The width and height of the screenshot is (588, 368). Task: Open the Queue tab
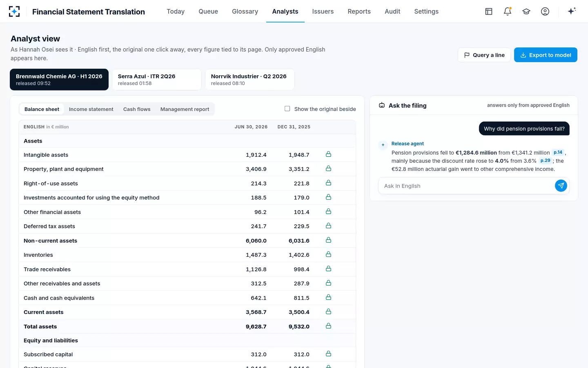pyautogui.click(x=208, y=11)
